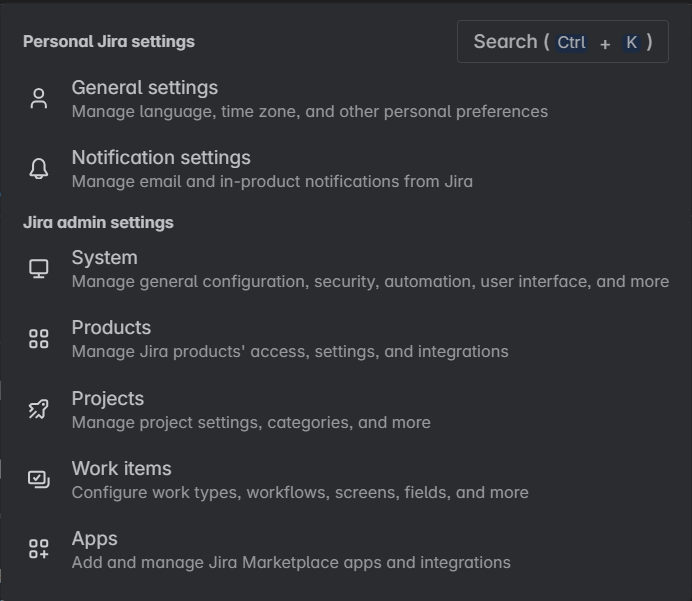Image resolution: width=692 pixels, height=601 pixels.
Task: Click the checkmark screens icon for Work items
Action: [39, 479]
